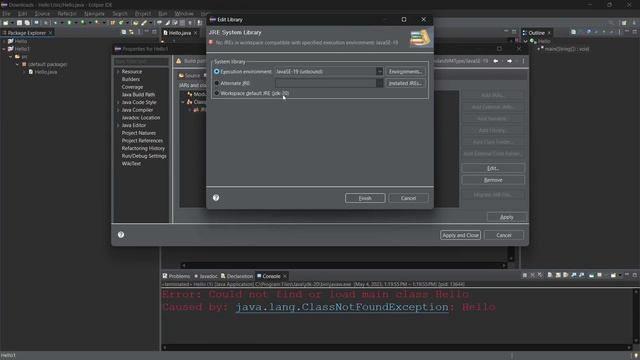Click the console horizontal scrollbar
Viewport: 640px width, 360px height.
click(x=398, y=347)
